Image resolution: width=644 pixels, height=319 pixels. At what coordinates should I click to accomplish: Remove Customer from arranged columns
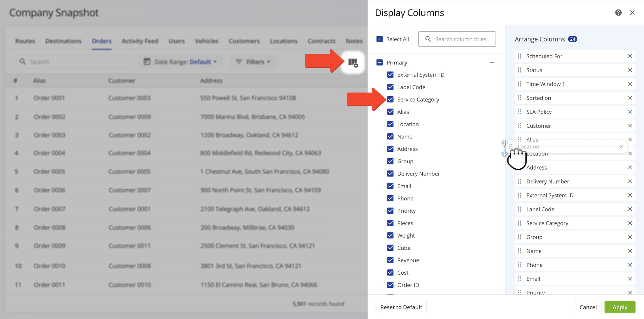630,126
